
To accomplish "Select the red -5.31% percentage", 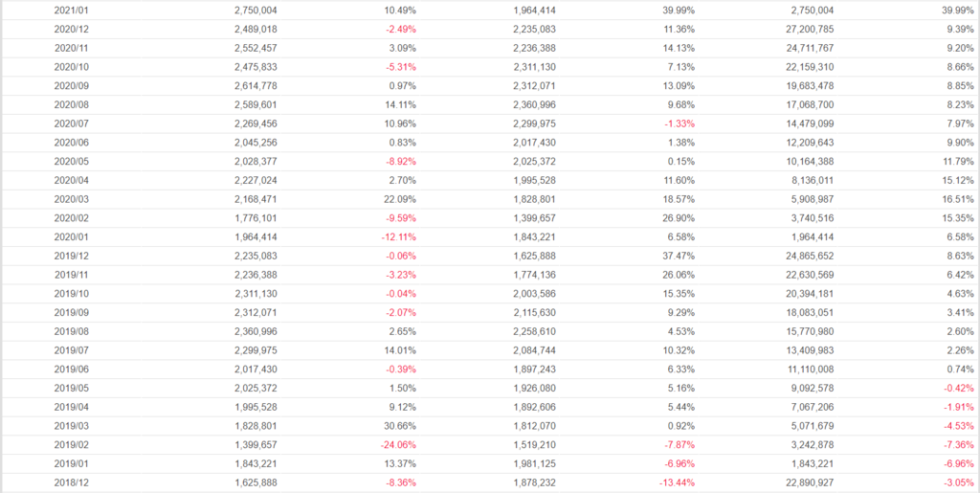I will coord(399,66).
